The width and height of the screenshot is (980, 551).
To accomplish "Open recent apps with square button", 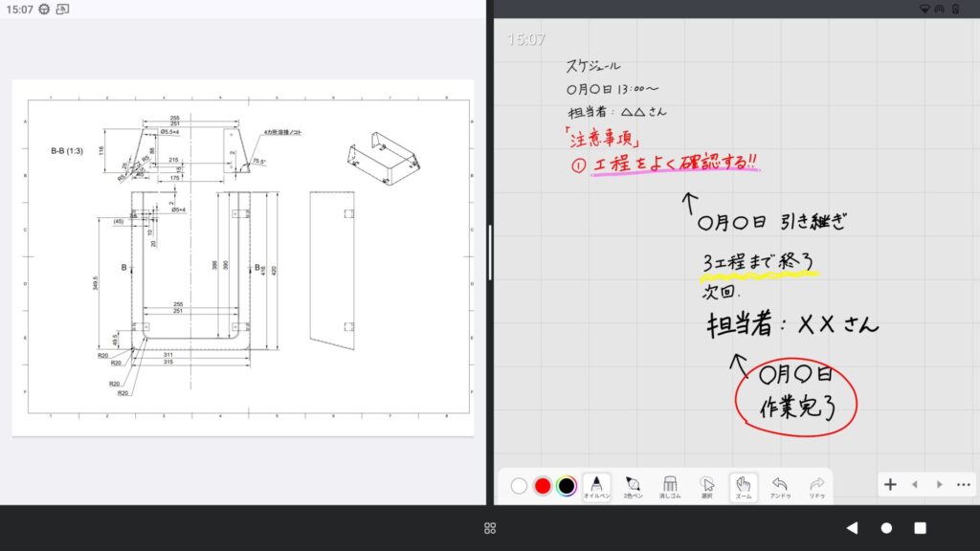I will [920, 528].
